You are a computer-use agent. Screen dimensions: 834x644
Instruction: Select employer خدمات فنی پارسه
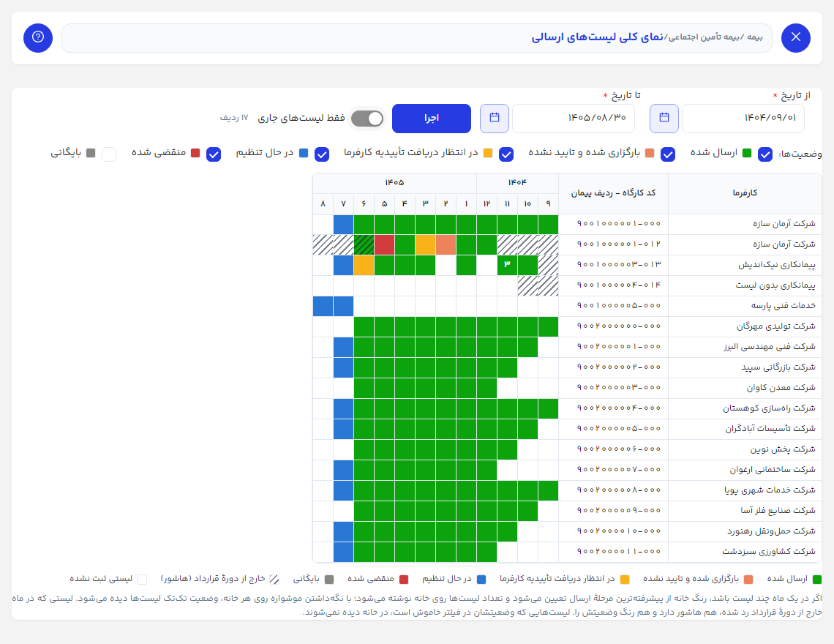tap(783, 306)
